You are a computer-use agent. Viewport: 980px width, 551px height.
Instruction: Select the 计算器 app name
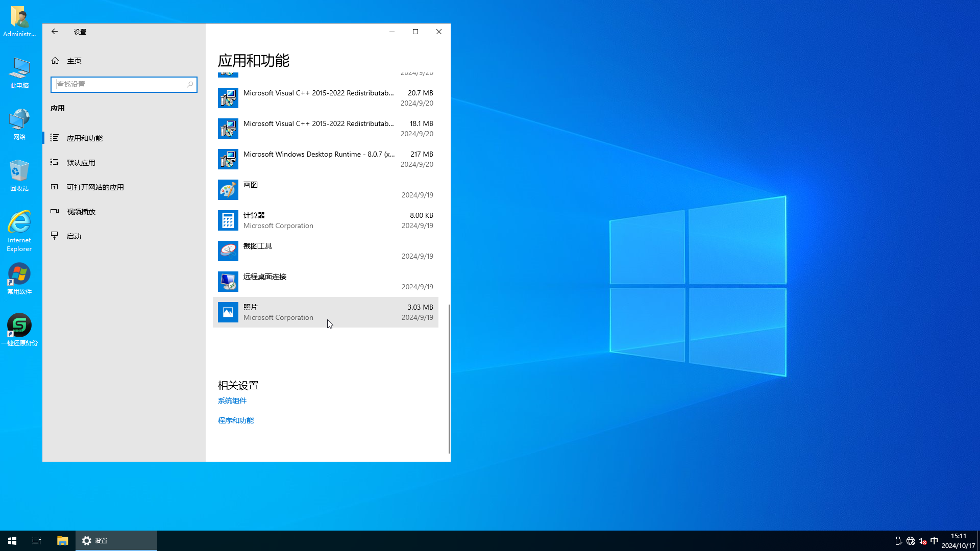254,215
